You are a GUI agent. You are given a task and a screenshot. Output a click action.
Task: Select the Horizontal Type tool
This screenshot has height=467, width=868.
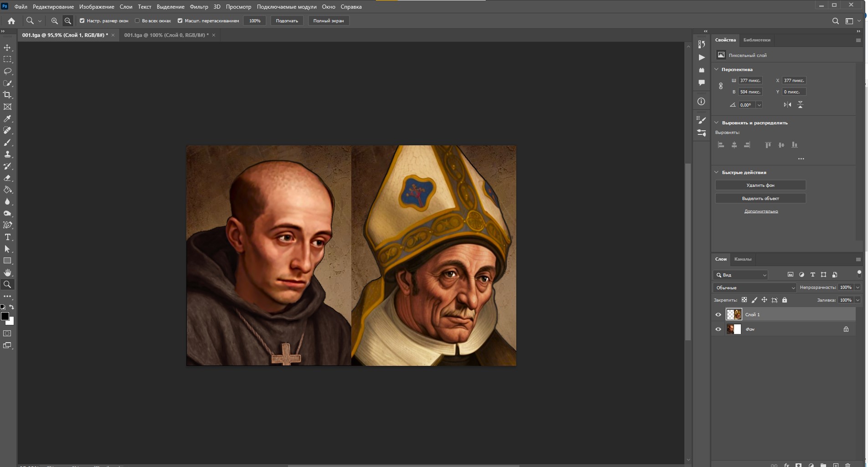pyautogui.click(x=7, y=237)
